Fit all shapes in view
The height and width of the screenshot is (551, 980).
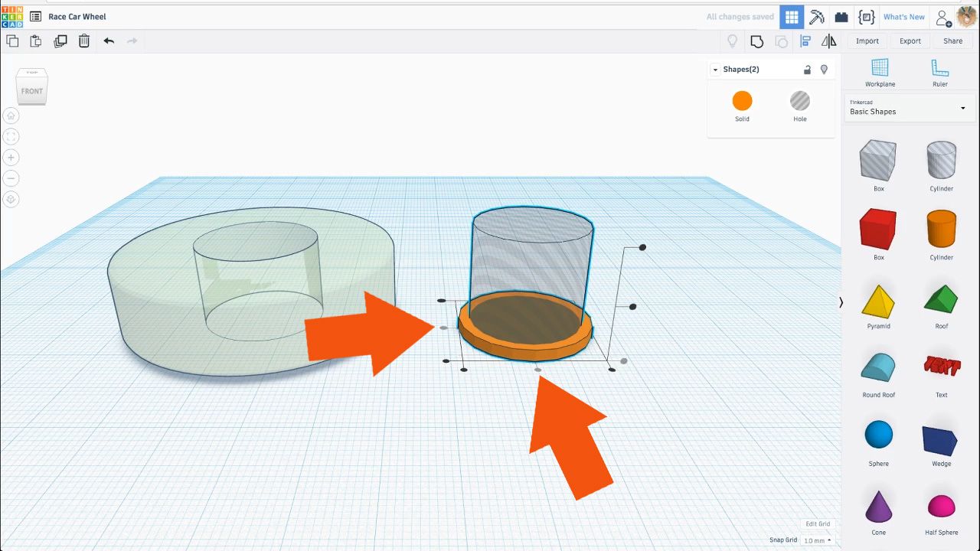point(11,137)
